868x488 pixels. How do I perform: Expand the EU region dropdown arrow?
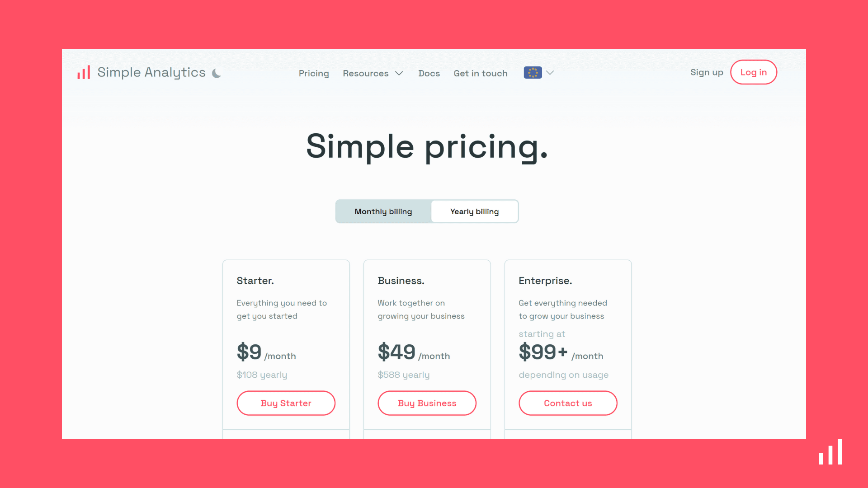pyautogui.click(x=550, y=73)
